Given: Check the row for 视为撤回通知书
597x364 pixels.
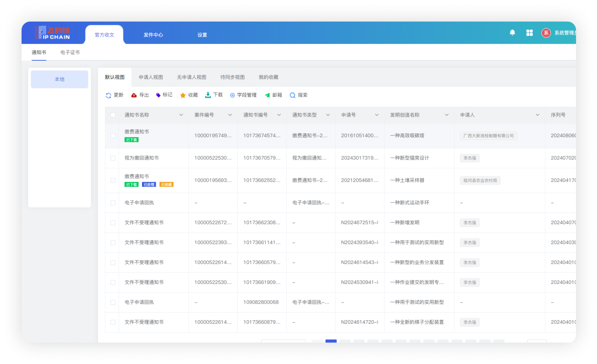Looking at the screenshot, I should [x=112, y=158].
